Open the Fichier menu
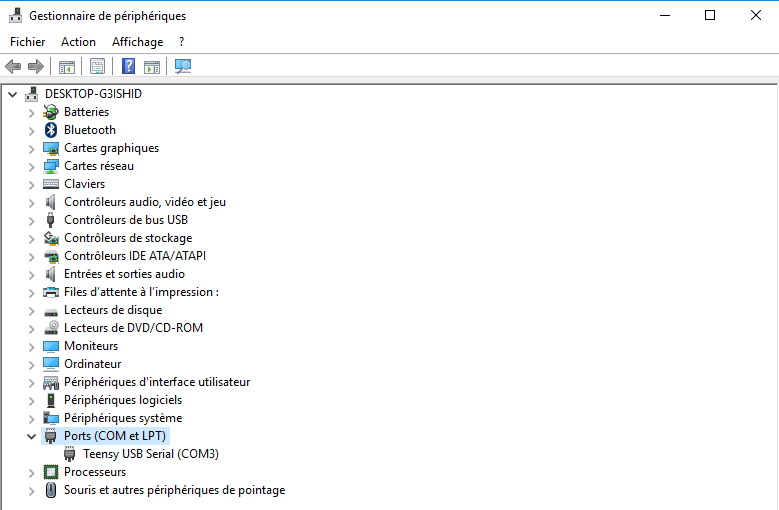 tap(27, 42)
